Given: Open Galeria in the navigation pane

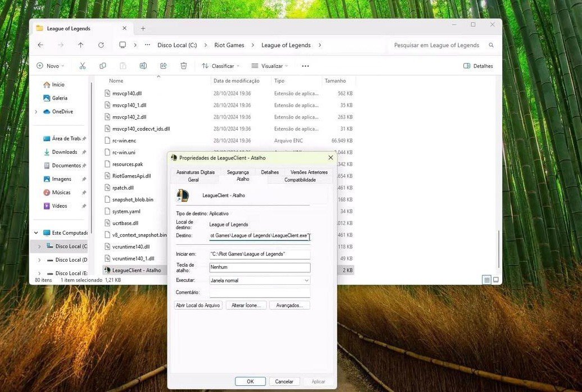Looking at the screenshot, I should point(56,98).
